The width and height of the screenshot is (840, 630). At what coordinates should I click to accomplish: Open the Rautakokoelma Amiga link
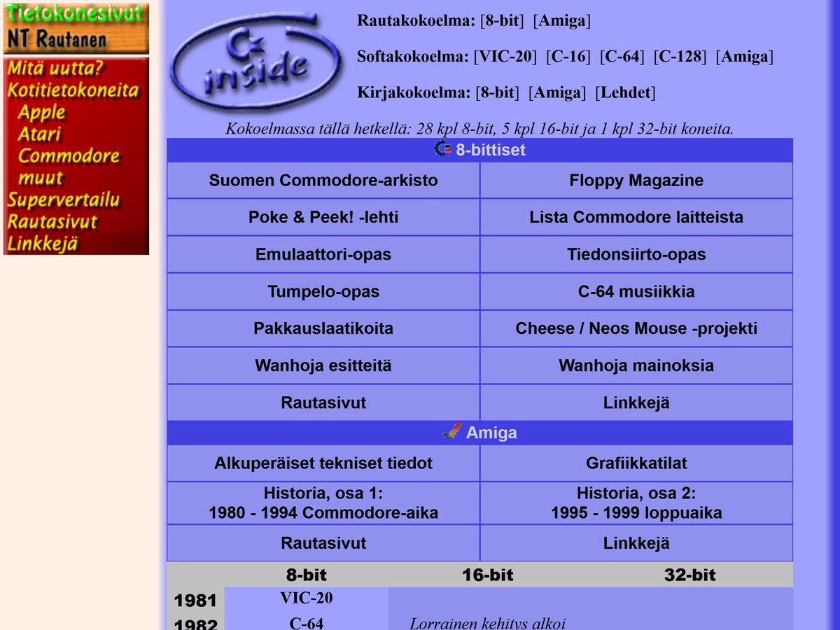tap(562, 21)
